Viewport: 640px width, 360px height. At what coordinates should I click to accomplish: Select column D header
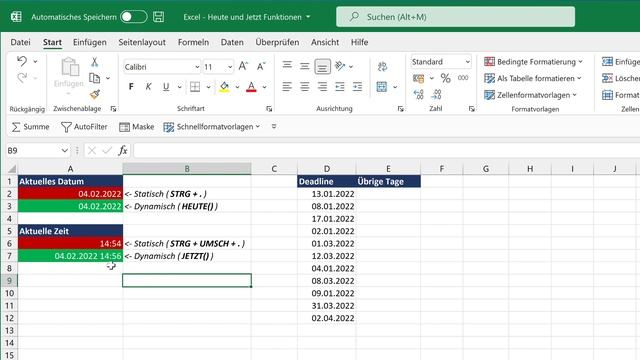(327, 169)
